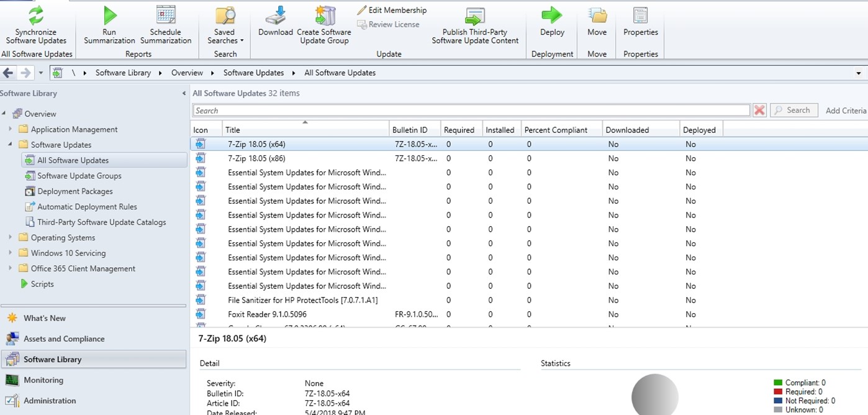The width and height of the screenshot is (868, 415).
Task: Click Software Library in breadcrumb
Action: click(123, 73)
